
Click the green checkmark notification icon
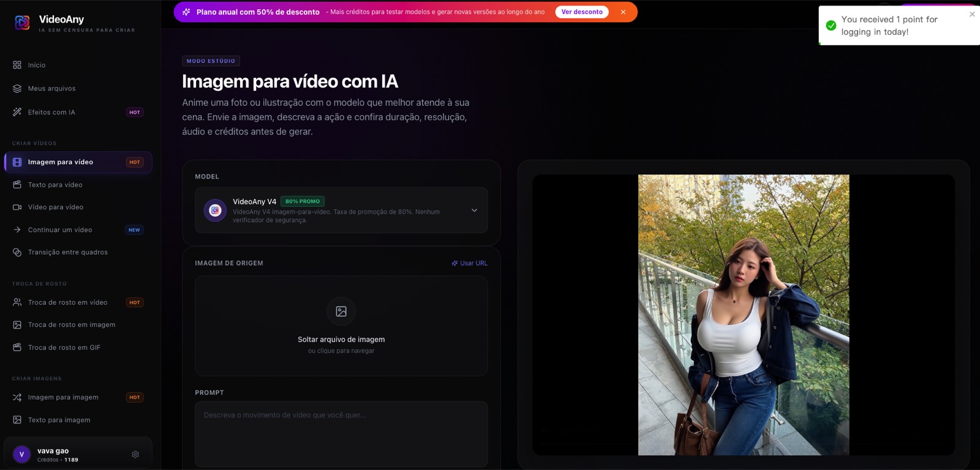pyautogui.click(x=831, y=26)
